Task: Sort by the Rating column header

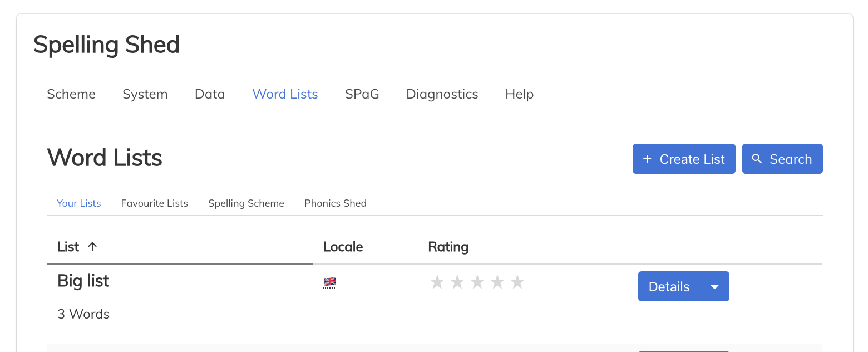Action: 448,247
